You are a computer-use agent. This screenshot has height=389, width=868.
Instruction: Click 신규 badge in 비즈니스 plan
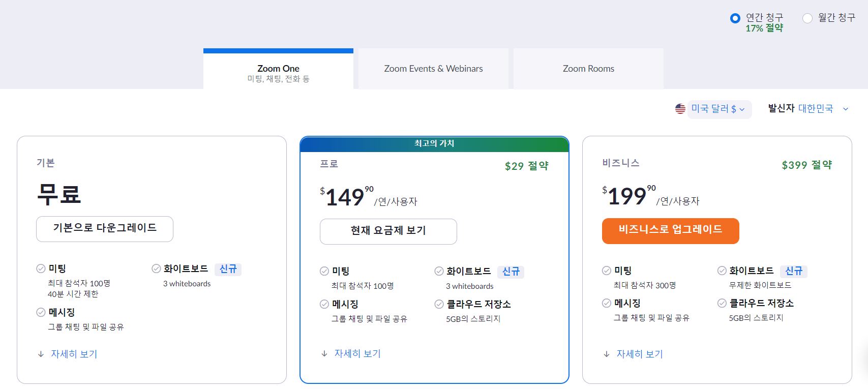pos(794,271)
